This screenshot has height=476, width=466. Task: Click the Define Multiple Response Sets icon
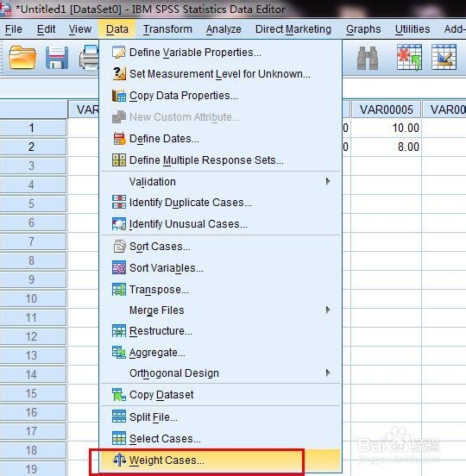[119, 160]
